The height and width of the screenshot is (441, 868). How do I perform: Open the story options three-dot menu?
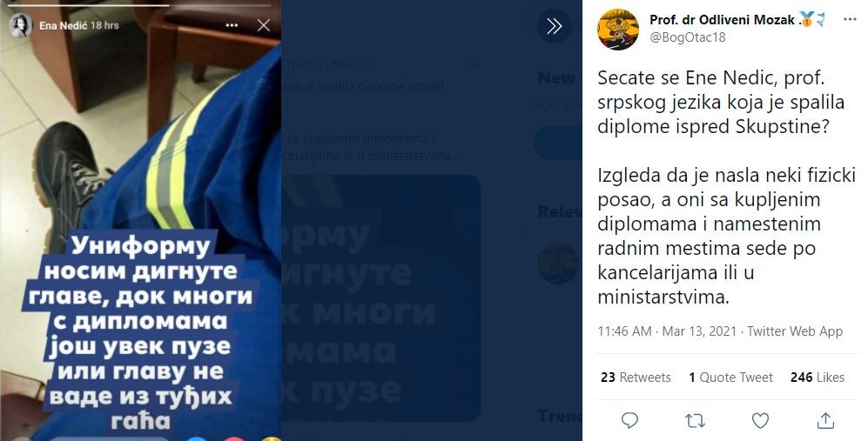tap(232, 25)
